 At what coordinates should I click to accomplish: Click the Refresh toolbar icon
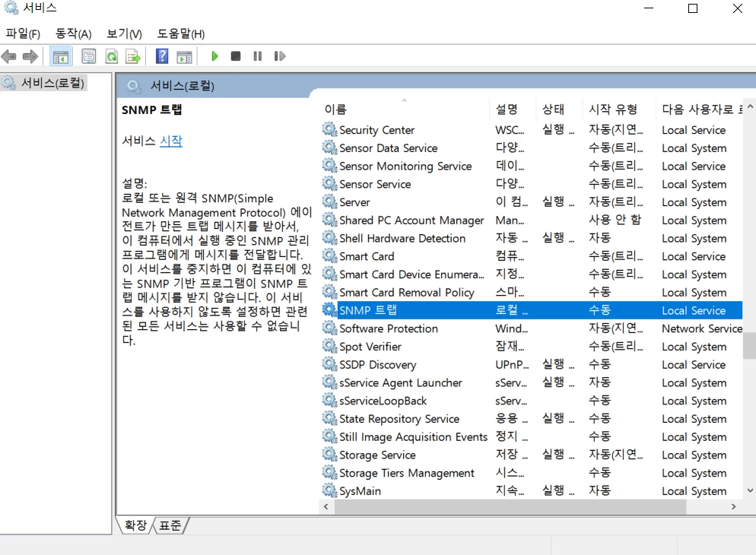tap(111, 56)
